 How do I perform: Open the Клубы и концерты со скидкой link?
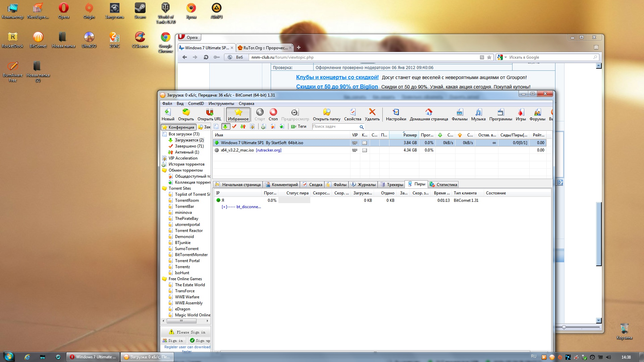coord(337,77)
